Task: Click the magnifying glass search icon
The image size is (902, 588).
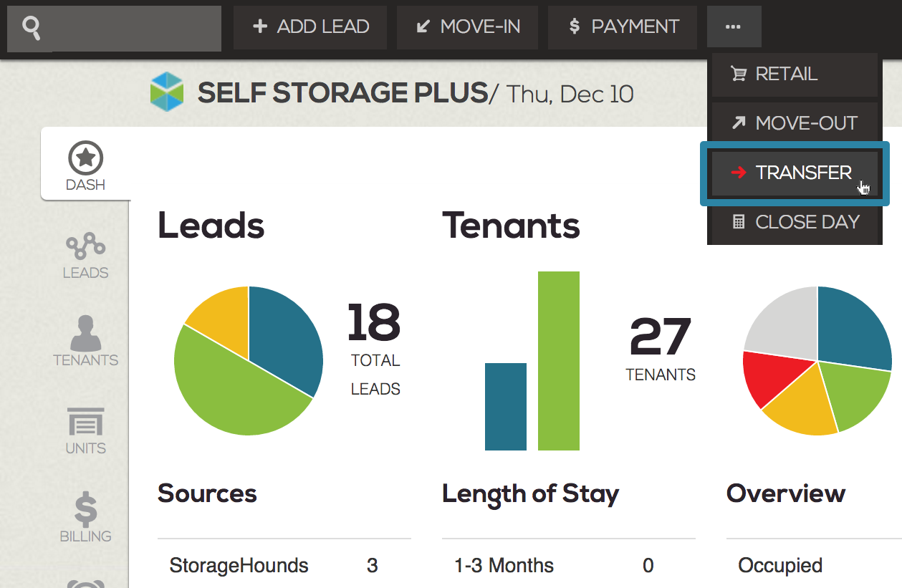Action: click(31, 29)
